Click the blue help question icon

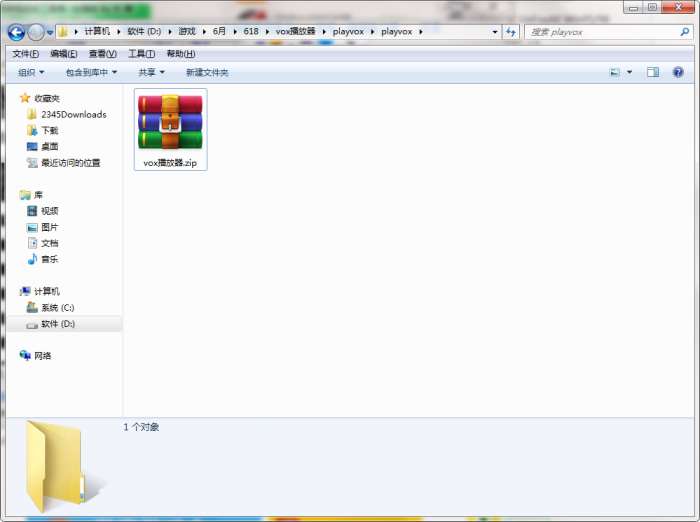[678, 72]
